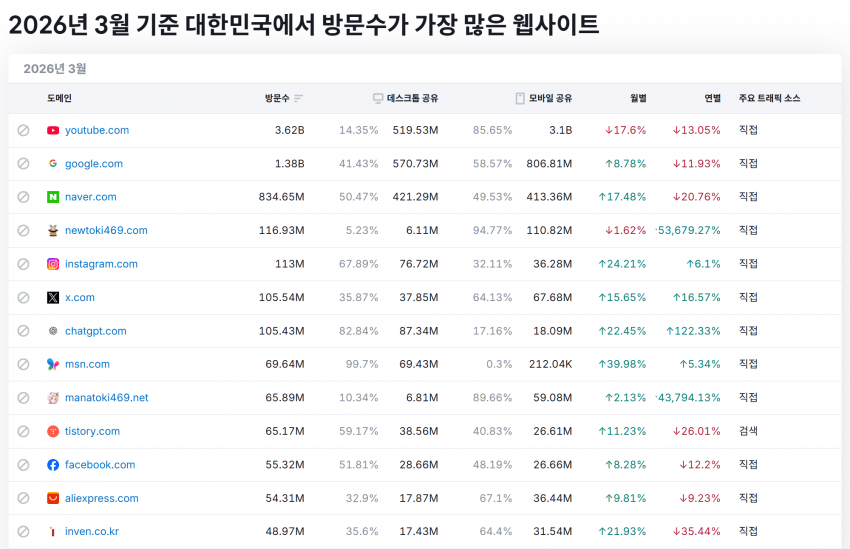Click the X logo icon

(53, 298)
